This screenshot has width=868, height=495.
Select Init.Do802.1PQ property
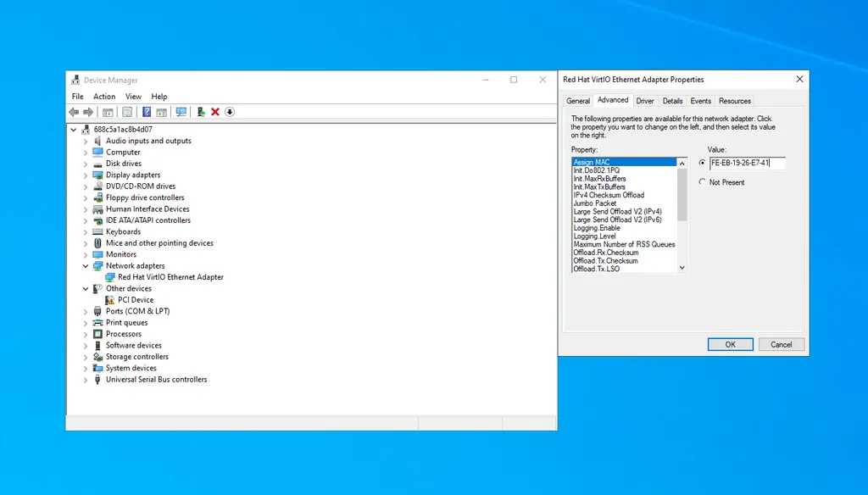(597, 170)
